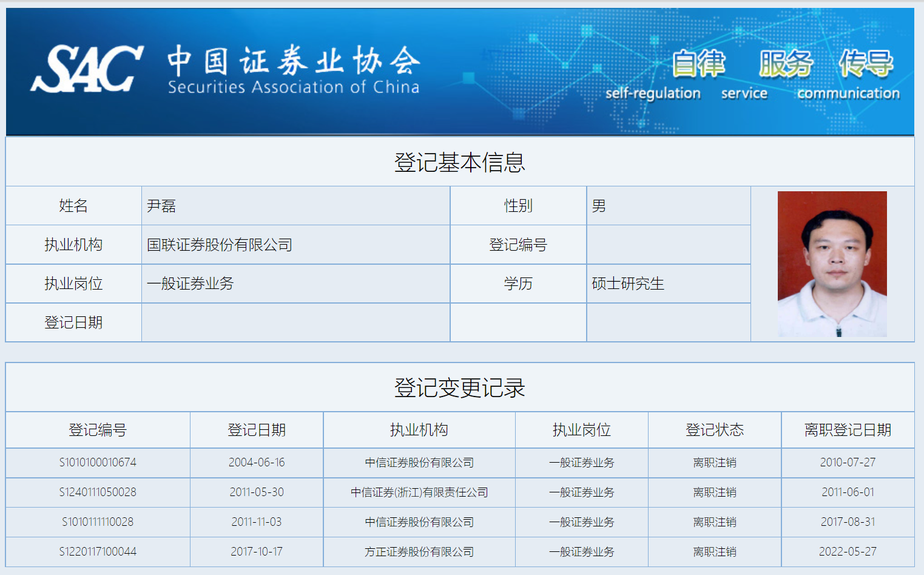Click 一般证券业务 in the S1240111050028 row
This screenshot has width=924, height=575.
click(x=582, y=492)
